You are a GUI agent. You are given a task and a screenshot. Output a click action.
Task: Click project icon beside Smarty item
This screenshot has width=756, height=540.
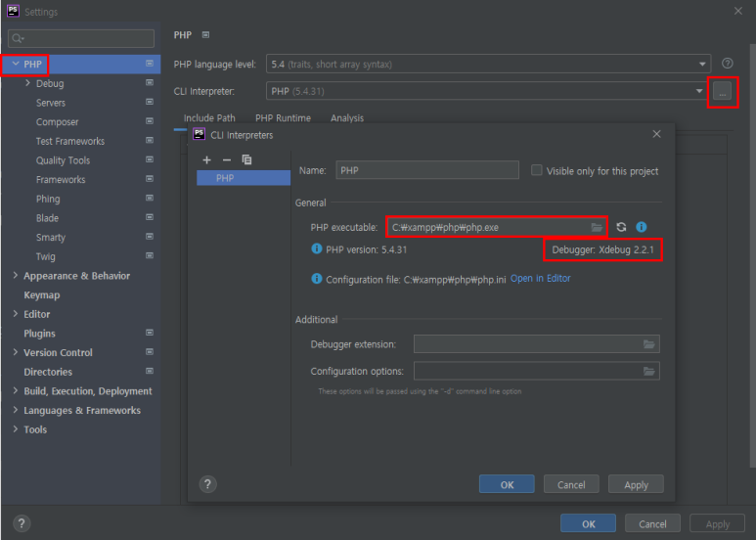[x=150, y=237]
